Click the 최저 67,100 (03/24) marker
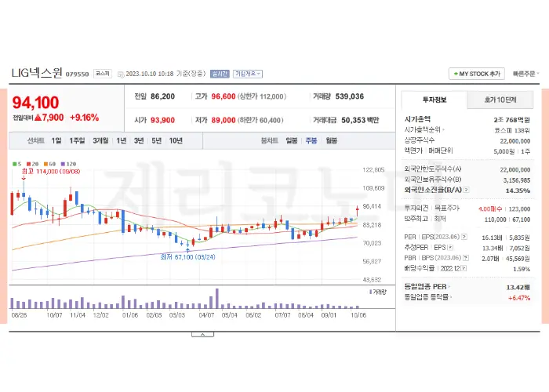549x392 pixels. (x=187, y=257)
